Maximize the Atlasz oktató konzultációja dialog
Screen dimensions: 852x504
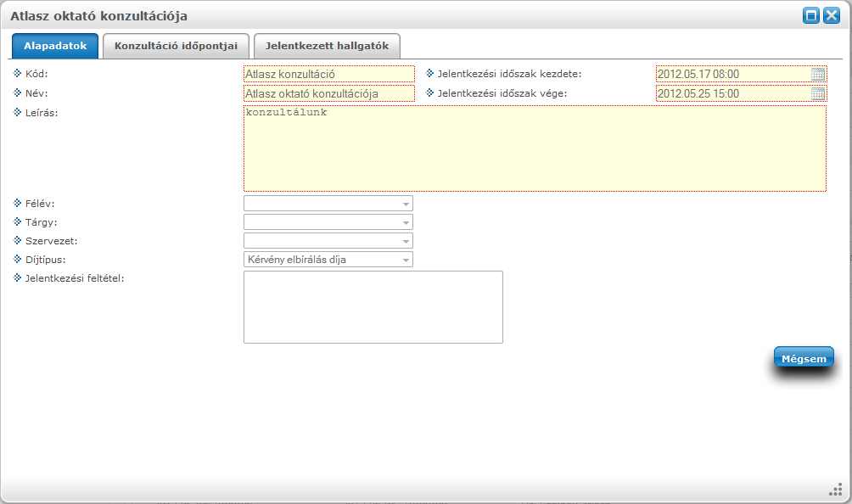pyautogui.click(x=810, y=15)
